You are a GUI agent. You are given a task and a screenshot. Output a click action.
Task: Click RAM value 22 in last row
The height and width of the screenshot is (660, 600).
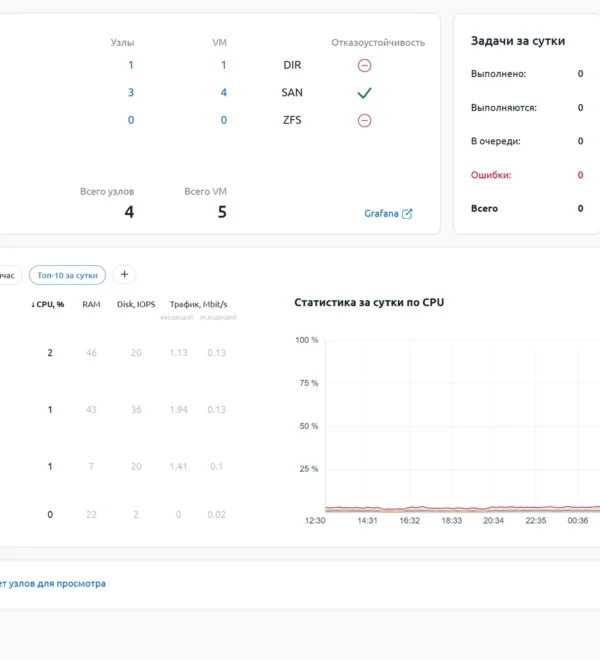click(91, 514)
